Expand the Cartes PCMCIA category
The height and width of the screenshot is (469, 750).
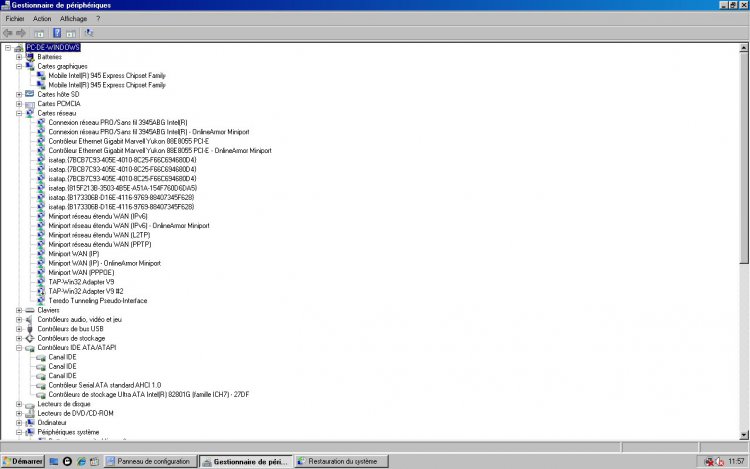coord(19,104)
